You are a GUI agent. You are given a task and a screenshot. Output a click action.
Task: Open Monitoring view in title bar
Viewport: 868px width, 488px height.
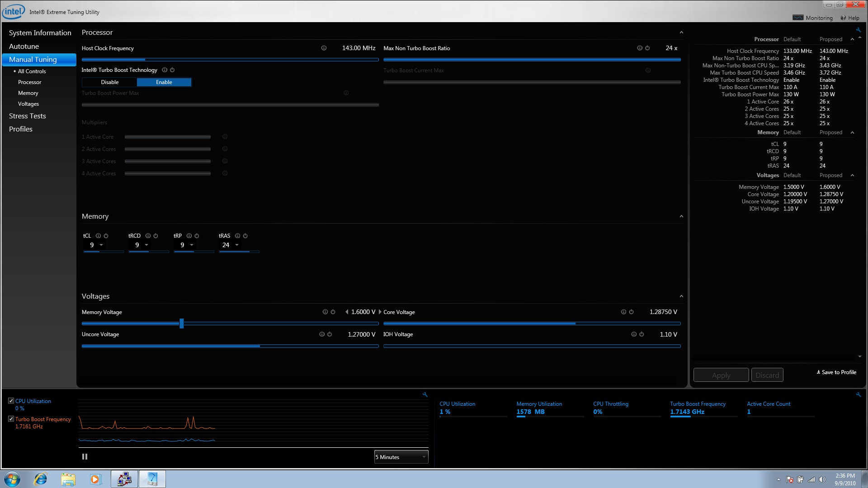pos(813,18)
